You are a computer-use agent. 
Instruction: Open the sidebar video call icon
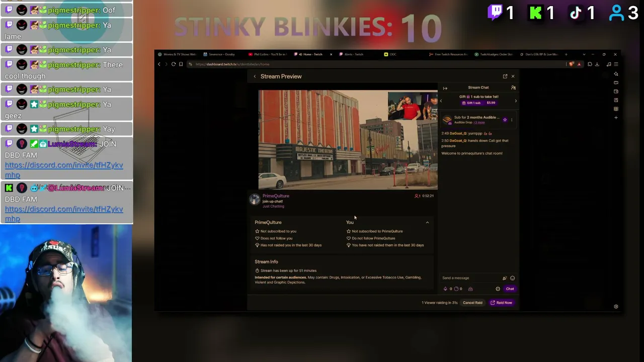616,82
